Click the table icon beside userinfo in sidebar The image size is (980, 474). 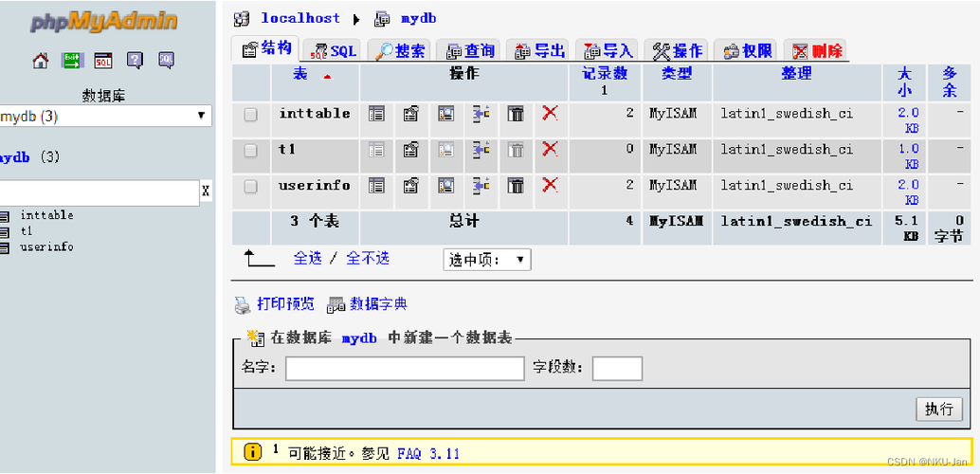click(x=5, y=247)
